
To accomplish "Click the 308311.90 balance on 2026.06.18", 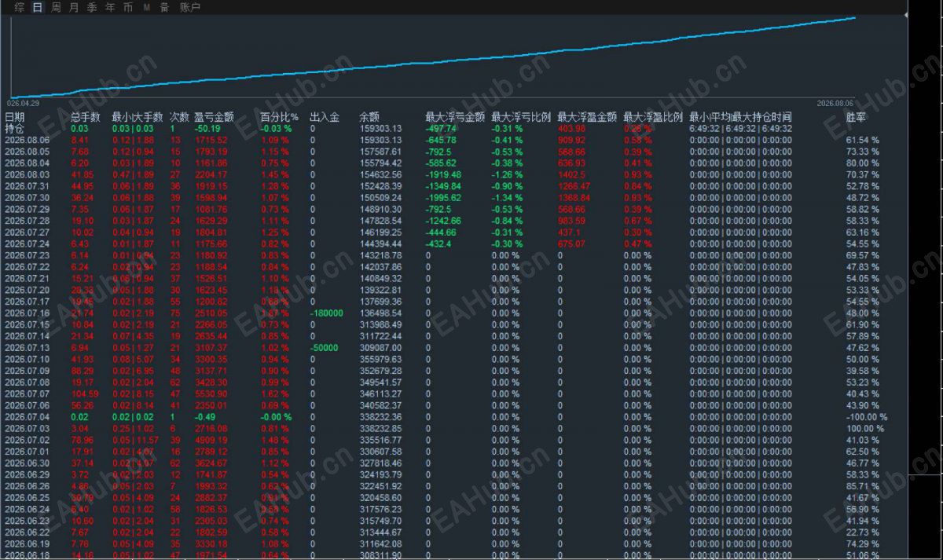I will click(x=380, y=555).
